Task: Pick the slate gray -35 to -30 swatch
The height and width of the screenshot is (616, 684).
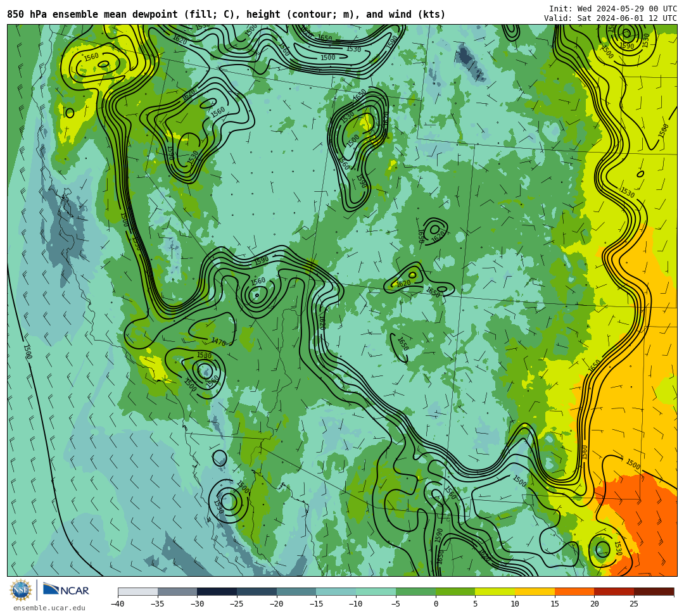Action: point(177,591)
